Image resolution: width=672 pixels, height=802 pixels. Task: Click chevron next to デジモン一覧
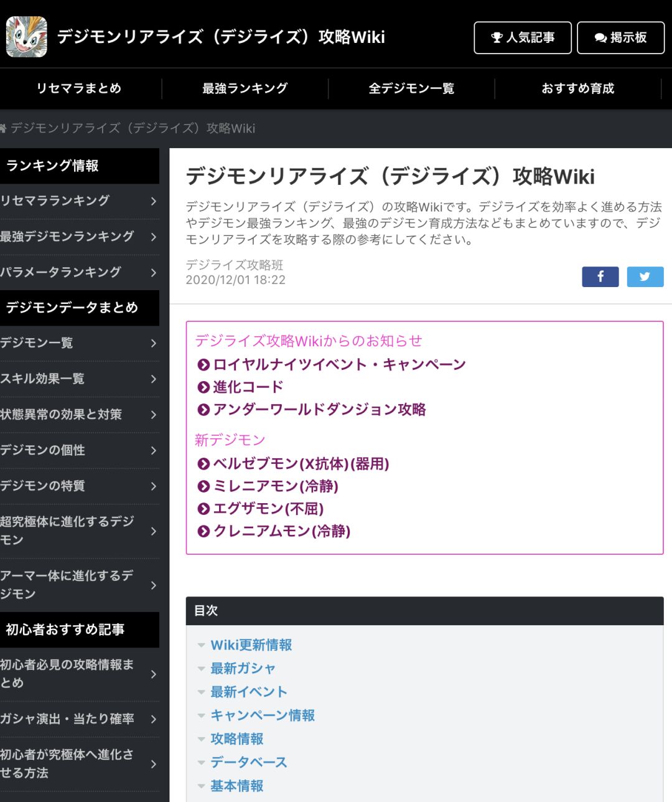pyautogui.click(x=153, y=343)
